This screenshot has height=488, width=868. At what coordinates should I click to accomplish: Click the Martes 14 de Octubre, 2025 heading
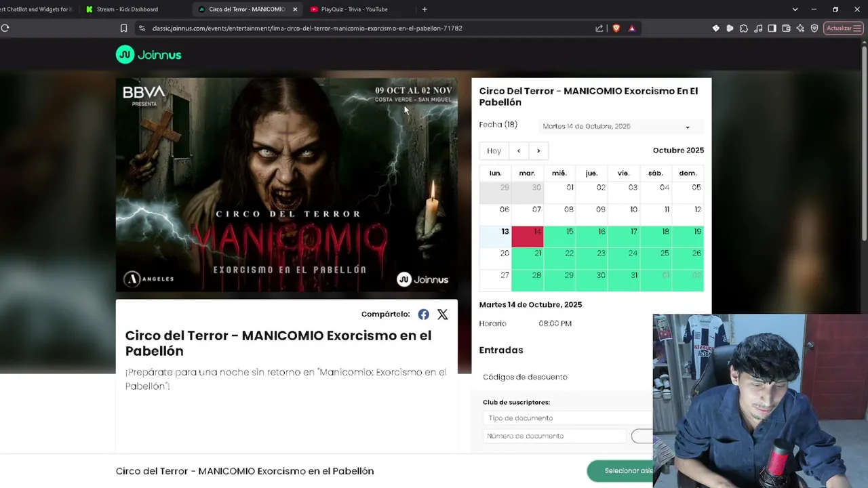pos(530,305)
